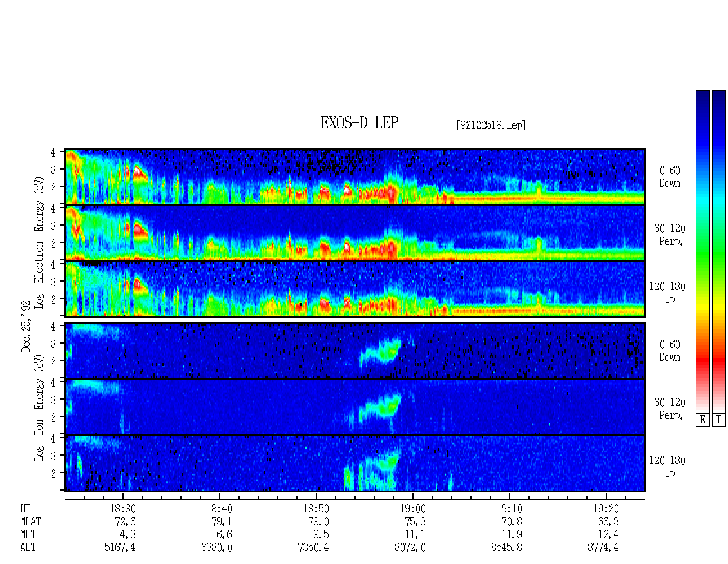Image resolution: width=728 pixels, height=564 pixels.
Task: Click the electron color bar labeled E
Action: [702, 251]
